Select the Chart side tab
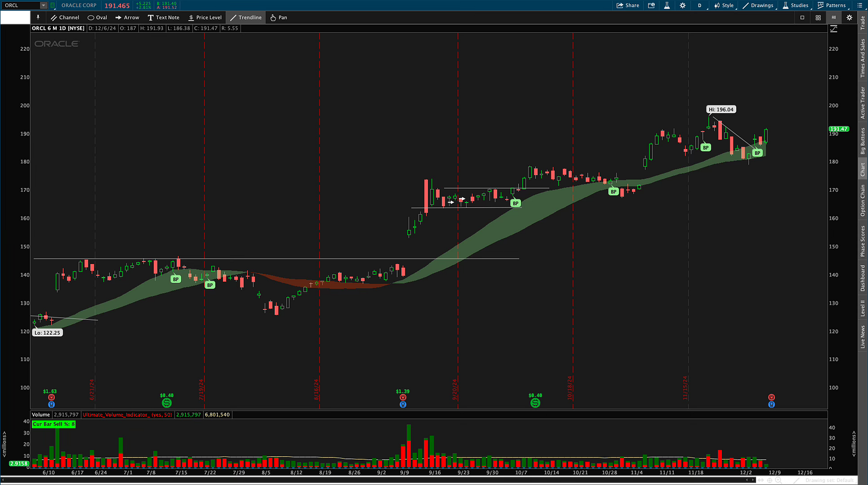868x485 pixels. (x=862, y=170)
